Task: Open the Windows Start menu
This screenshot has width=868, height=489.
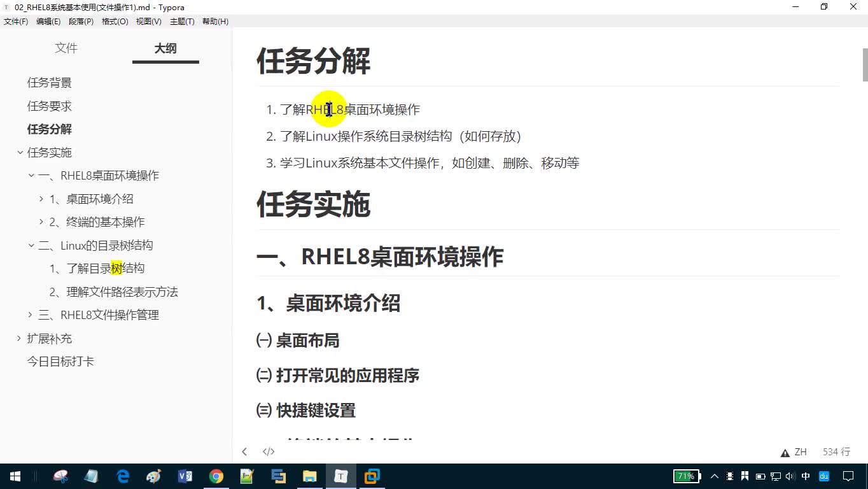Action: (15, 476)
